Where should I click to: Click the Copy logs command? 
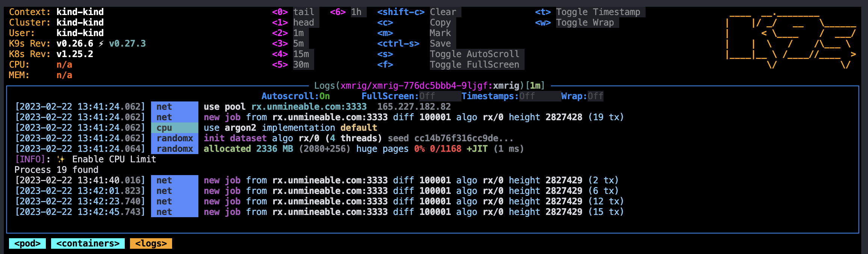coord(440,23)
